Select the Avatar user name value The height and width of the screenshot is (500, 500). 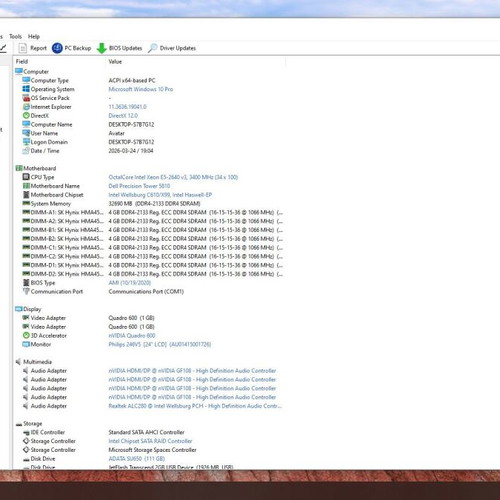coord(116,133)
